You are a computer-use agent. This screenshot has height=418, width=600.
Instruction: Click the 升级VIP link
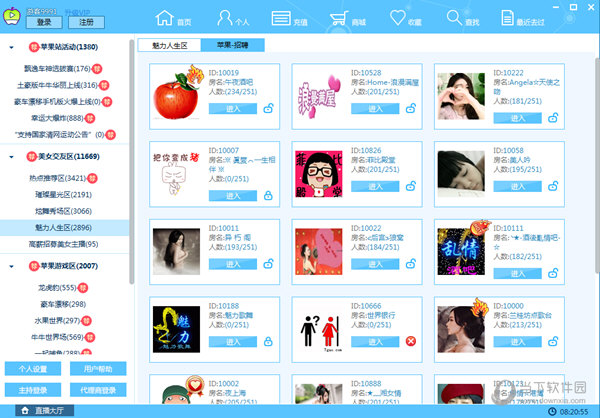coord(77,12)
